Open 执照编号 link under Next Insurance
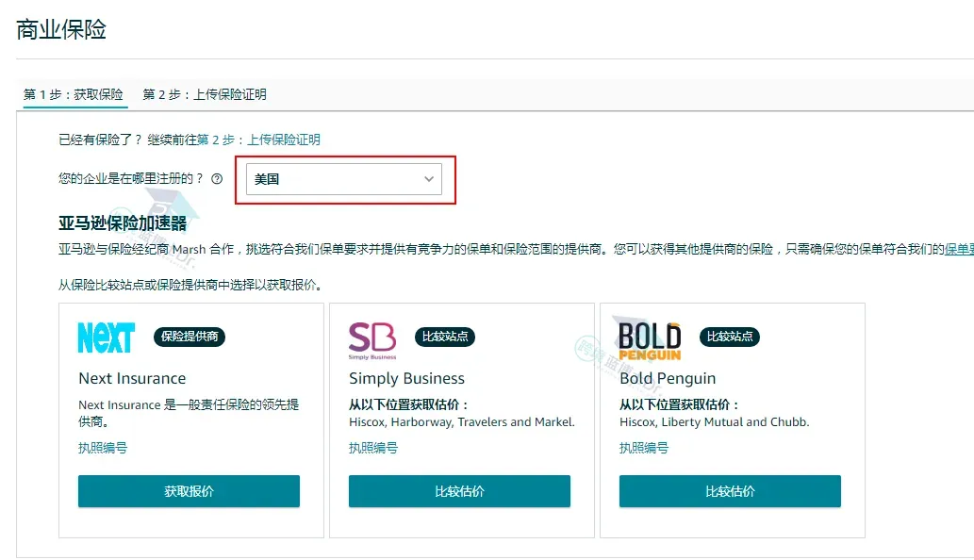The height and width of the screenshot is (560, 974). 103,448
